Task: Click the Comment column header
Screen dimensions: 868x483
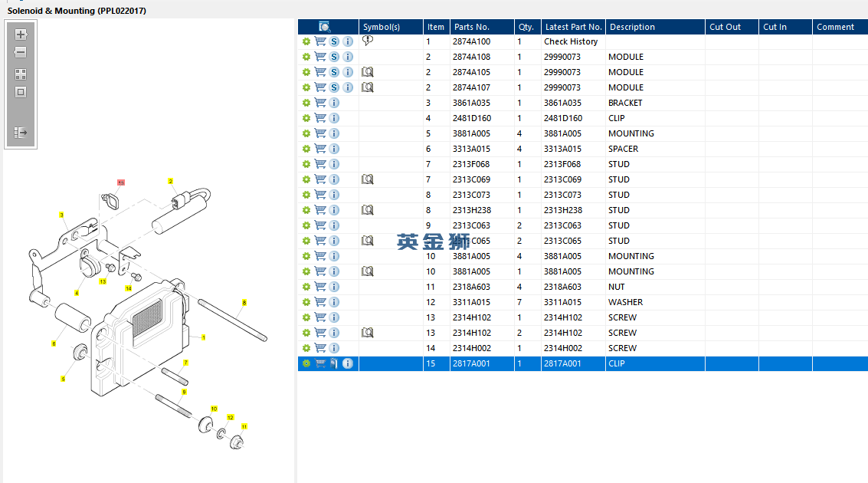Action: (x=840, y=27)
